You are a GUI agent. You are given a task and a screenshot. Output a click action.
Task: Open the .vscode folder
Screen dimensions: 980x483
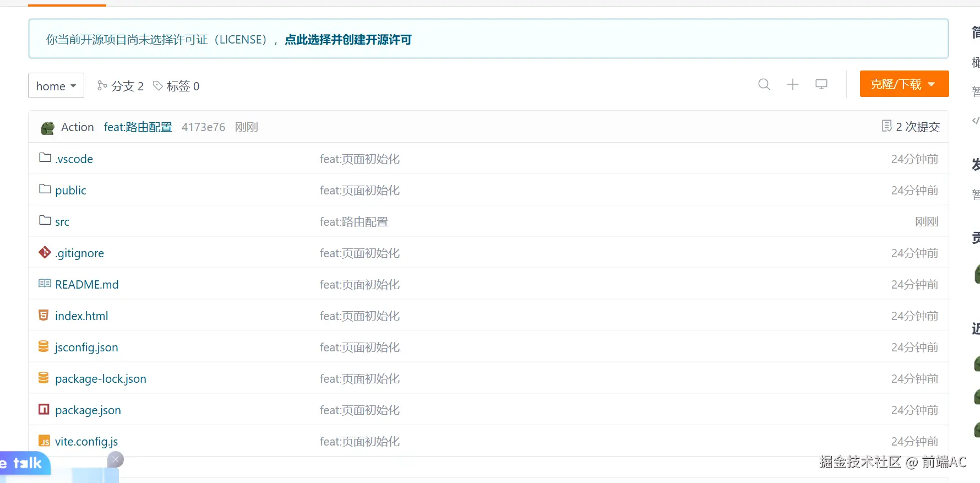point(74,159)
